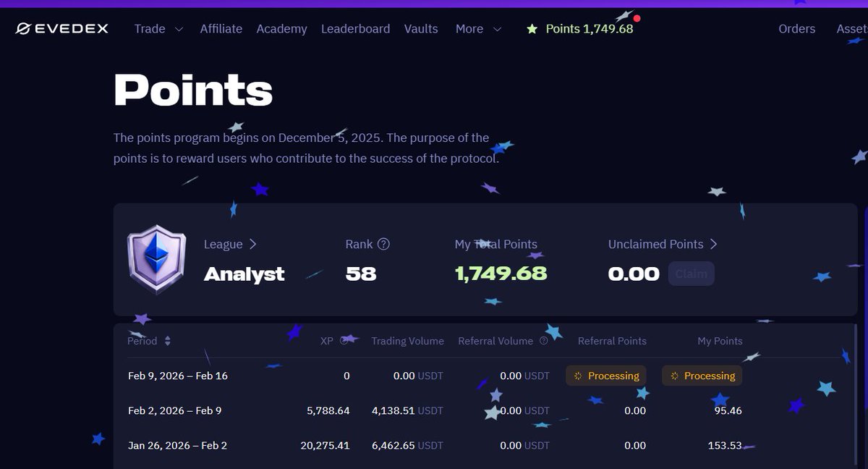Click the Points page heading
Image resolution: width=868 pixels, height=469 pixels.
pos(193,91)
